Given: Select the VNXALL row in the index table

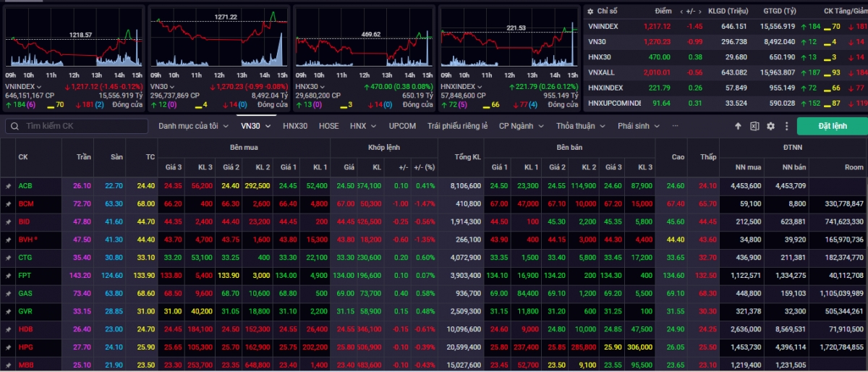Looking at the screenshot, I should click(726, 72).
